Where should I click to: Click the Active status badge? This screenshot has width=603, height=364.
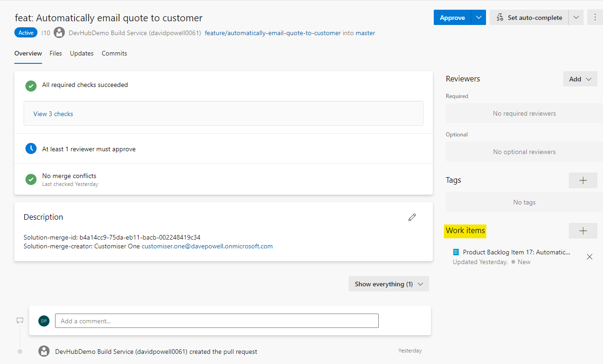click(x=26, y=33)
